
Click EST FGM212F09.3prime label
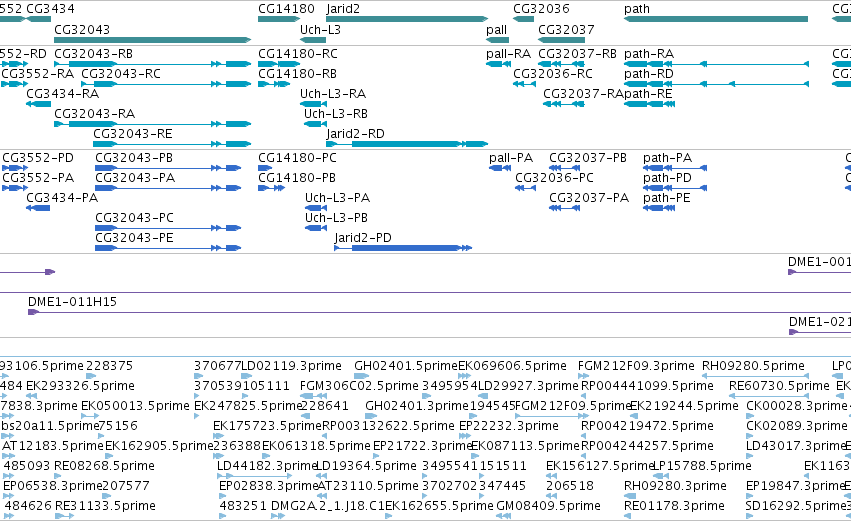coord(636,366)
